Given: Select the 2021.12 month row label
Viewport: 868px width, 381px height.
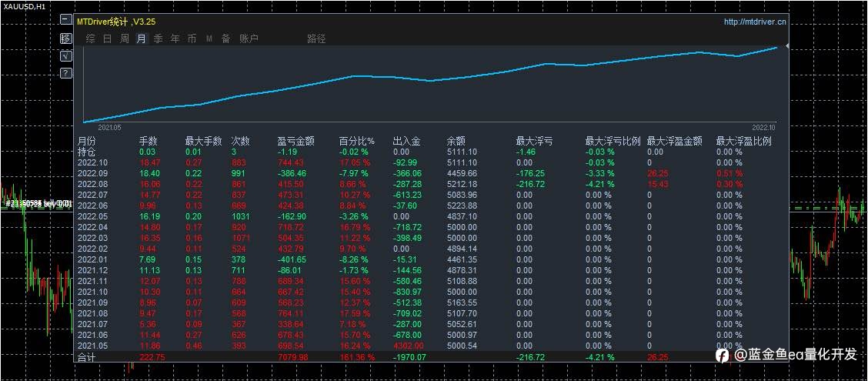Looking at the screenshot, I should click(x=92, y=269).
